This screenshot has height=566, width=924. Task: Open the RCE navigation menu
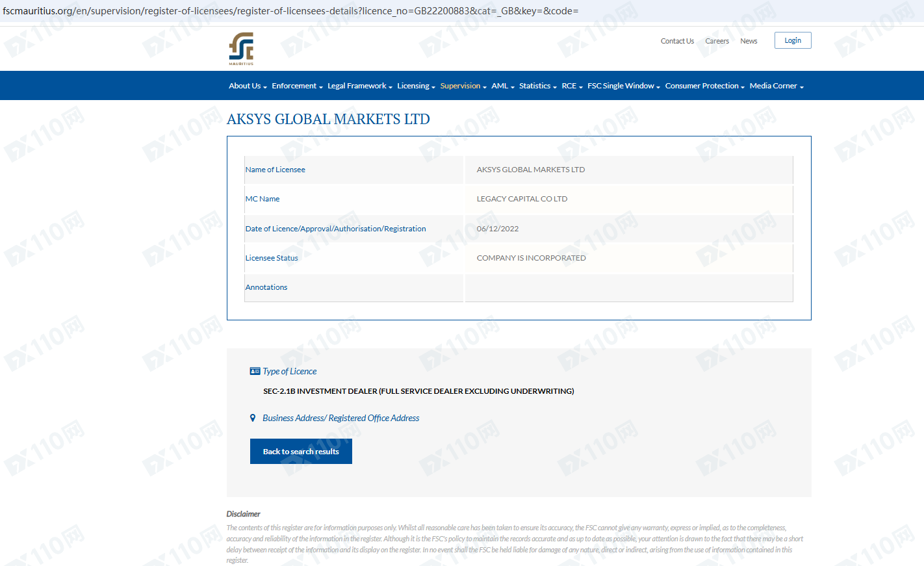(572, 86)
